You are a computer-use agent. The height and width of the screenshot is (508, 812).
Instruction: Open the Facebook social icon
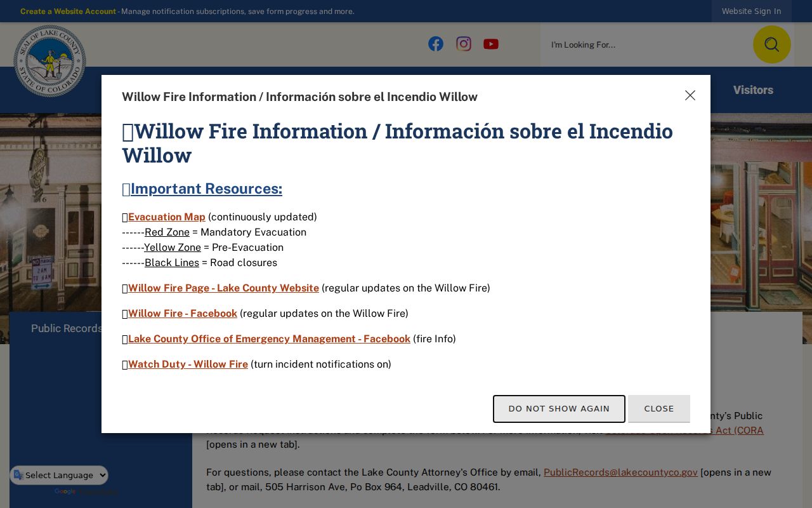(x=436, y=44)
